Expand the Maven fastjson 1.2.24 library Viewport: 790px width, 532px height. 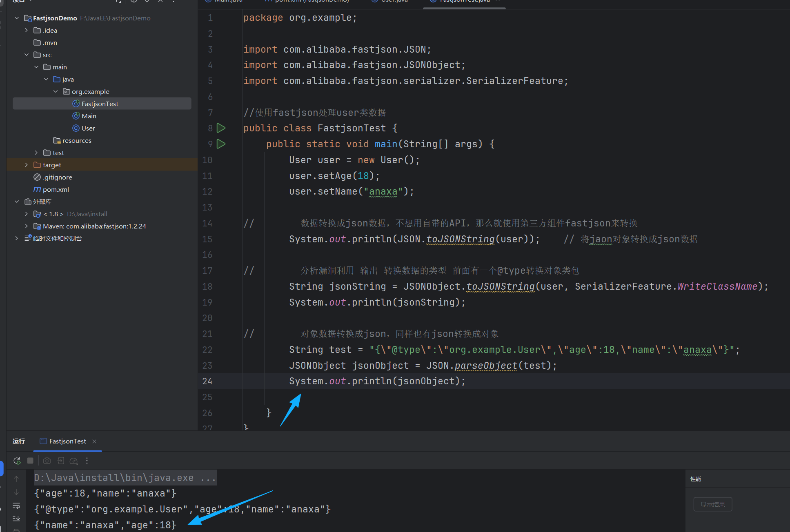click(27, 226)
